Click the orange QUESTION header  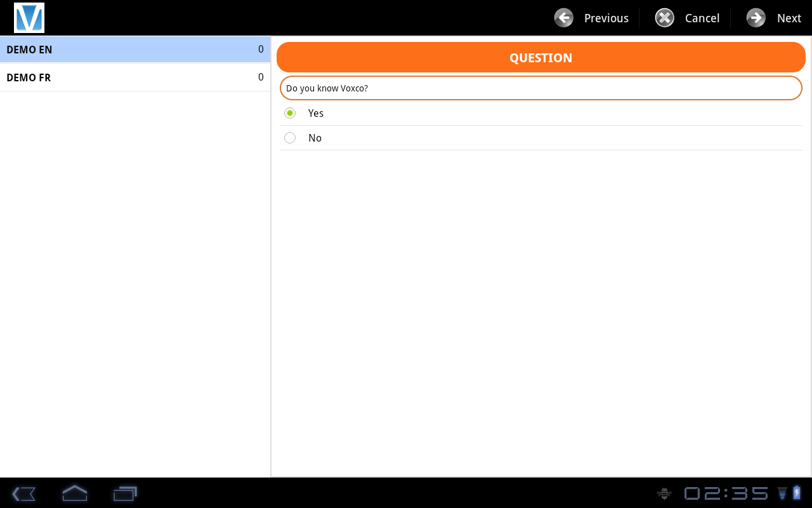[541, 57]
